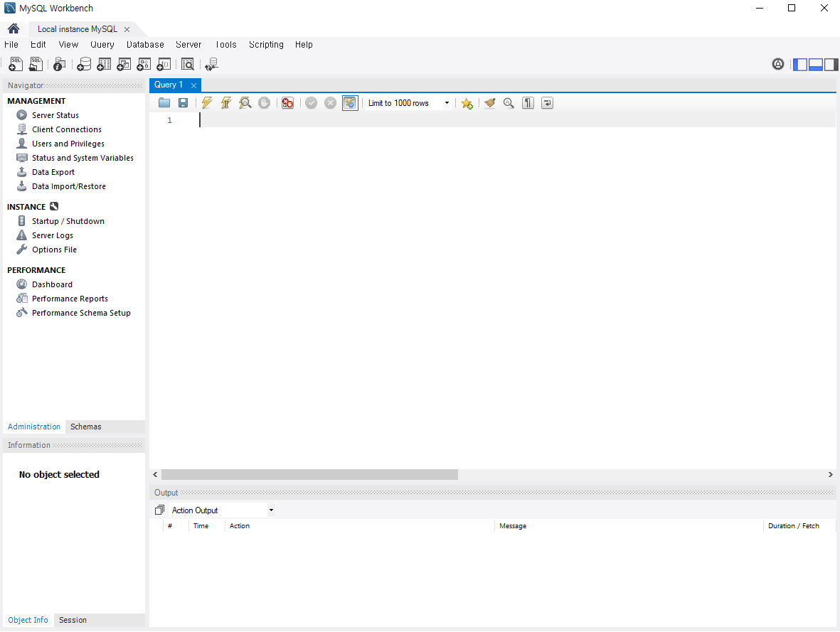Screen dimensions: 840x632
Task: Commit transaction checkmark icon
Action: pyautogui.click(x=312, y=103)
